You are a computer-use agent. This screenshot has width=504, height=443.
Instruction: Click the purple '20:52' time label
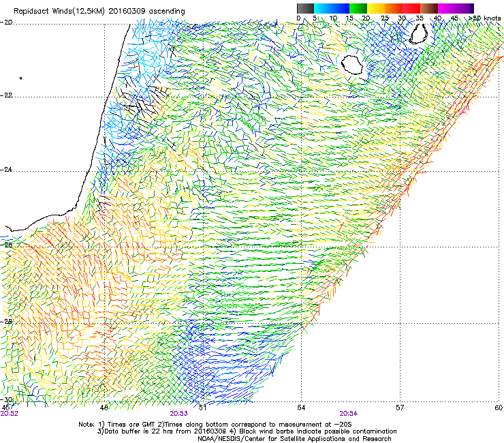10,414
